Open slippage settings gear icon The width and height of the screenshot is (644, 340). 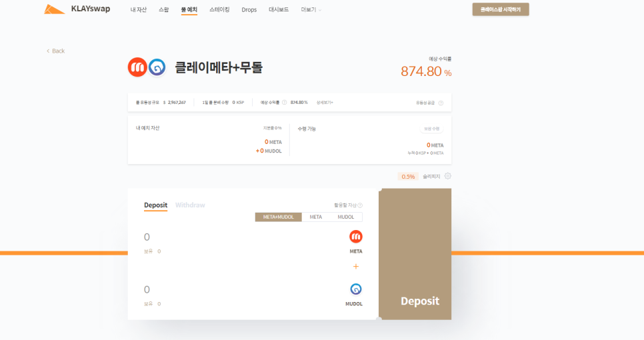click(448, 176)
